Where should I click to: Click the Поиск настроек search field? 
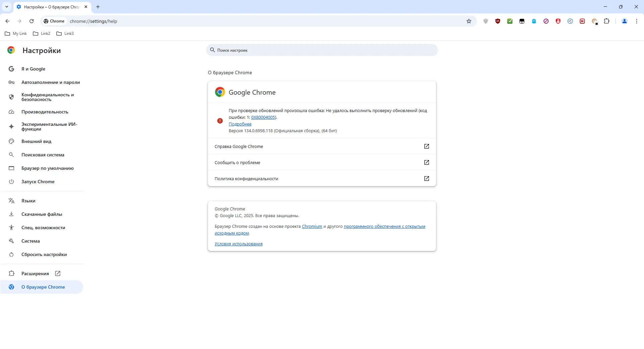pyautogui.click(x=322, y=50)
